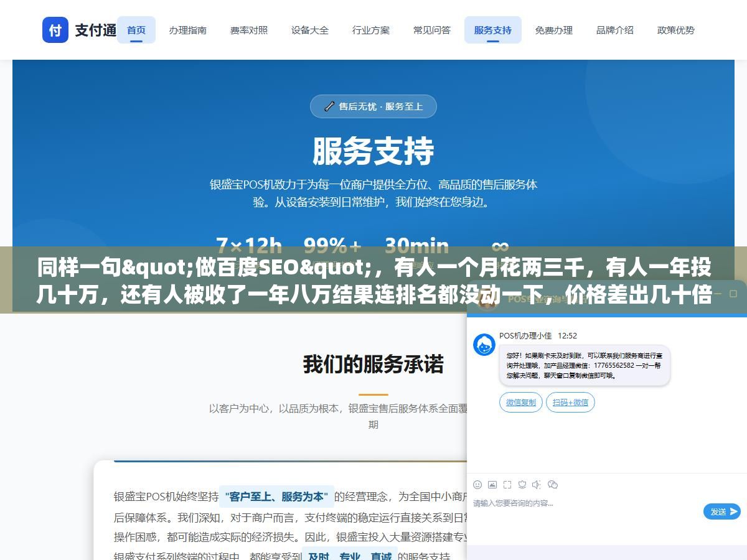Click the blue 付 logo icon
Viewport: 747px width, 560px height.
tap(55, 30)
